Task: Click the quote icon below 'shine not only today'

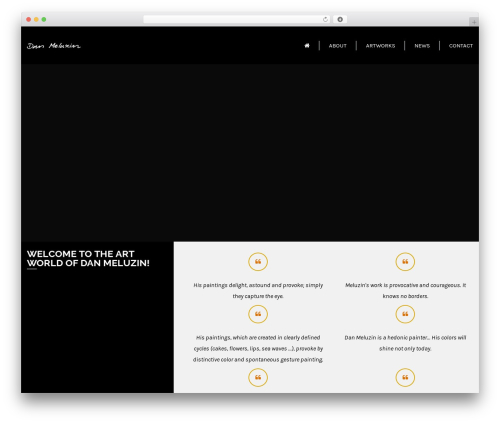Action: pyautogui.click(x=405, y=377)
